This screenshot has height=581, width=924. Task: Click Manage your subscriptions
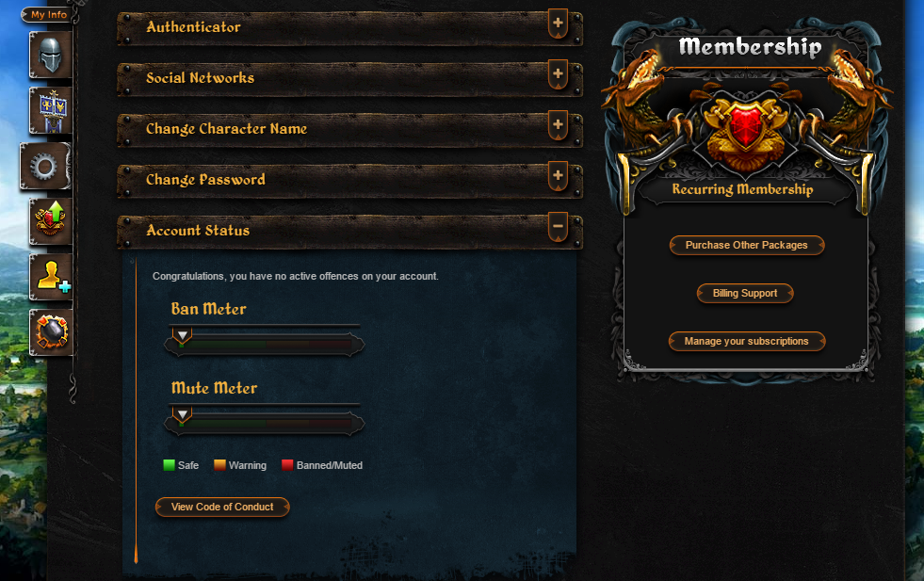(747, 341)
